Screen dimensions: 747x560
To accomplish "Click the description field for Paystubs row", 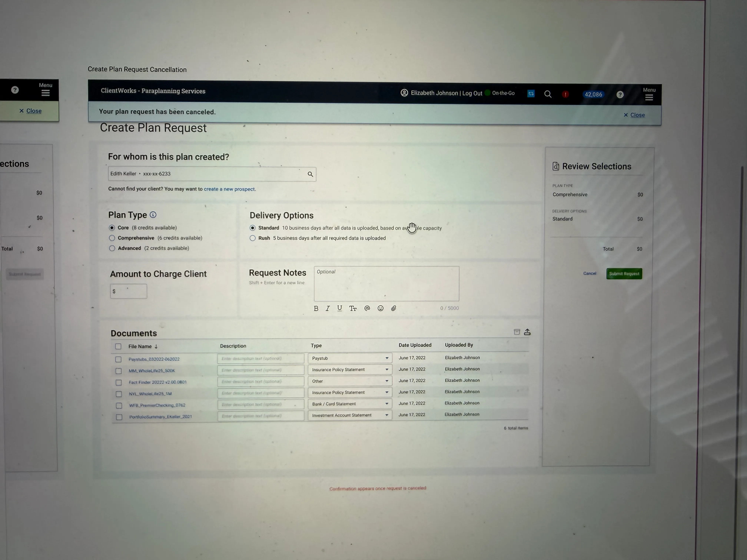I will coord(261,359).
